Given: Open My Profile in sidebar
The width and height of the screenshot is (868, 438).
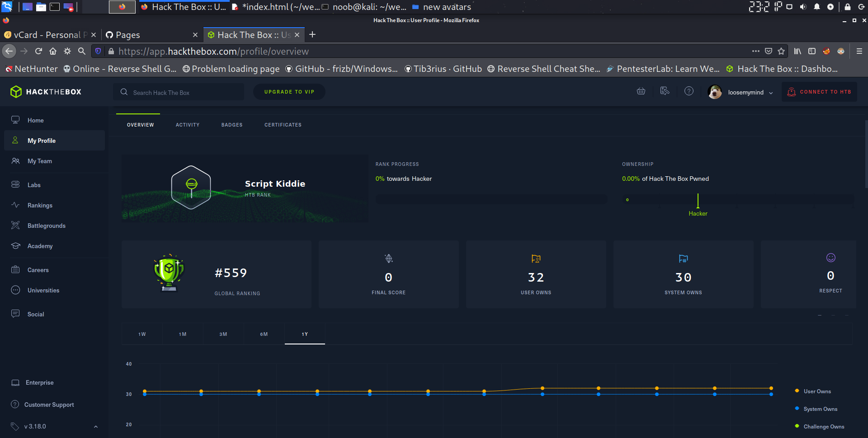Looking at the screenshot, I should click(x=54, y=141).
